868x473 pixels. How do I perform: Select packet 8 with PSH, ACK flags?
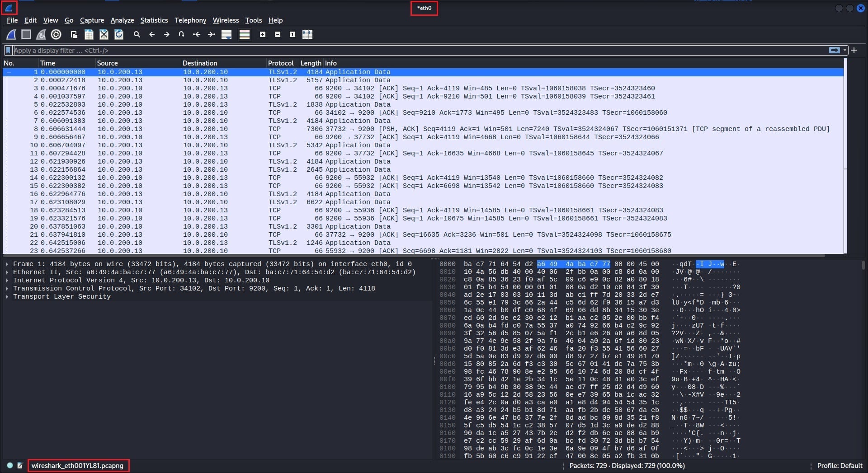click(x=423, y=129)
